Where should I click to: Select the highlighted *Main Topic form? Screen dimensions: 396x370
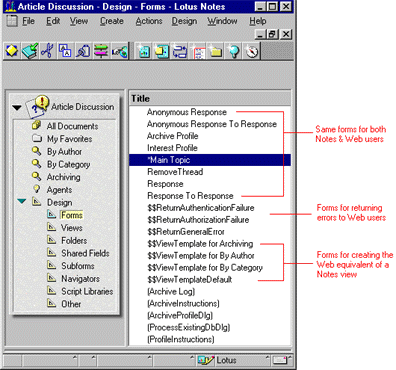tap(210, 160)
